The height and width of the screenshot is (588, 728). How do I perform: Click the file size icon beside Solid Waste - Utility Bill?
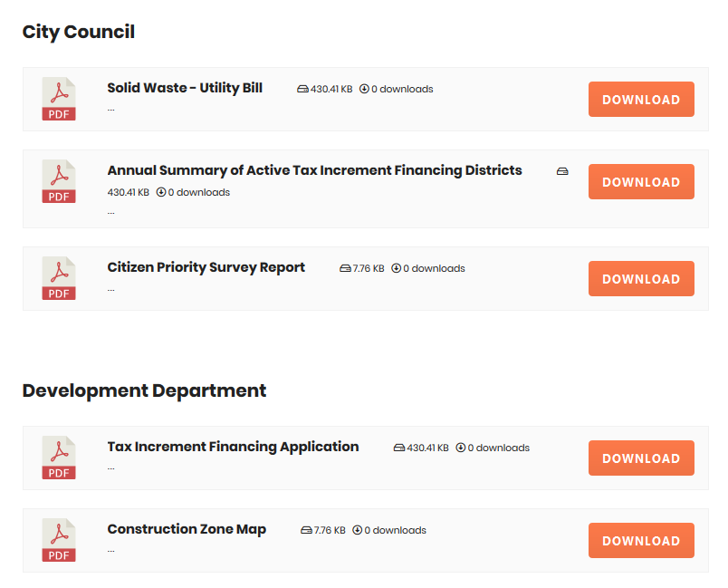(302, 89)
